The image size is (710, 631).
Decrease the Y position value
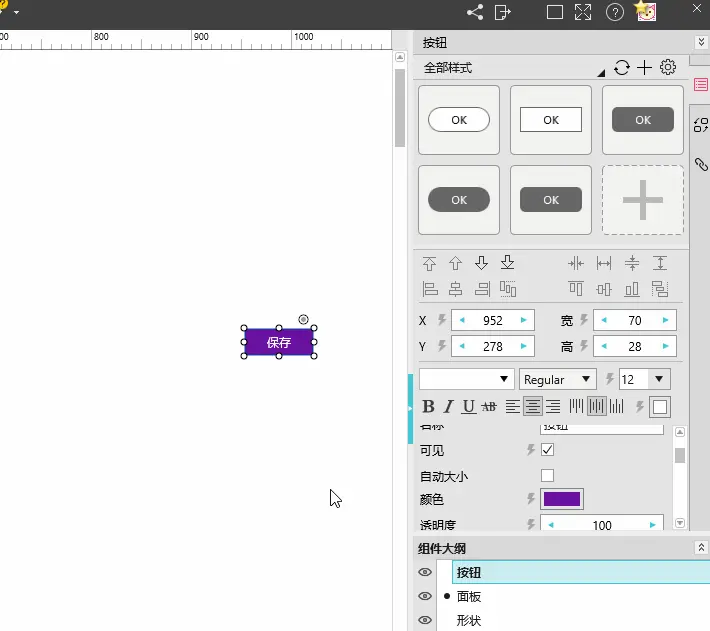coord(462,346)
